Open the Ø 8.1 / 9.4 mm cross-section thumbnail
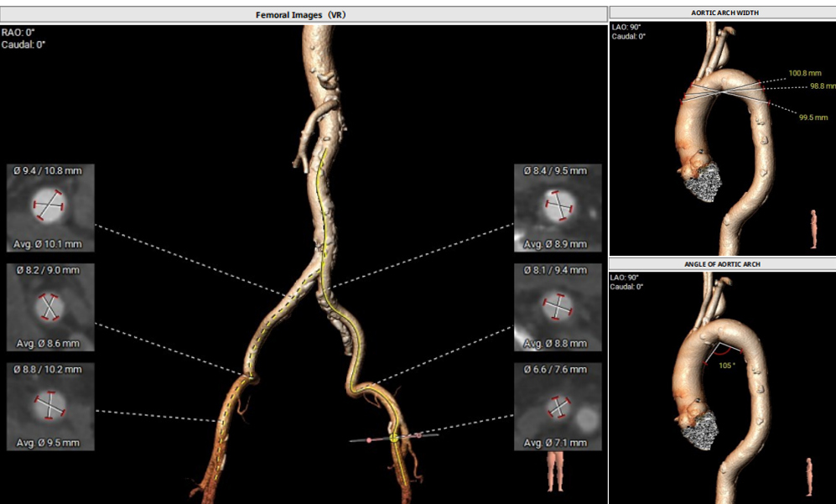The image size is (836, 504). [x=557, y=307]
